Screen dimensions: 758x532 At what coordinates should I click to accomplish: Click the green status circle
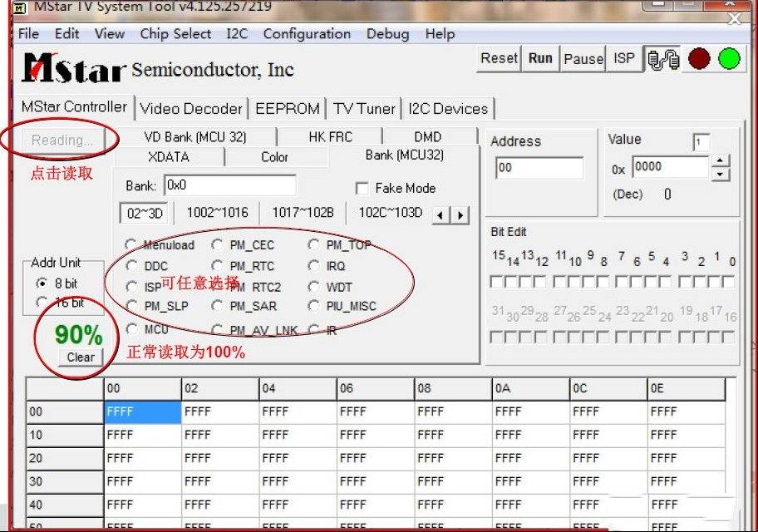(729, 58)
